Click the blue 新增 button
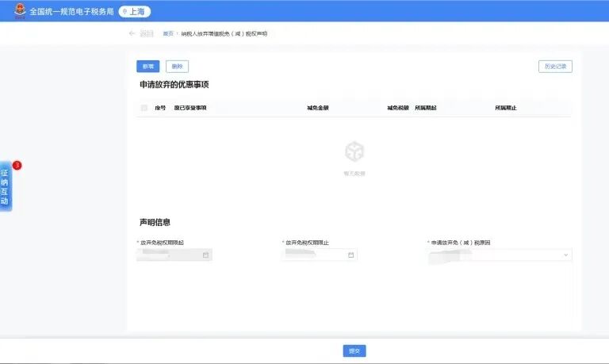The width and height of the screenshot is (609, 364). [148, 67]
